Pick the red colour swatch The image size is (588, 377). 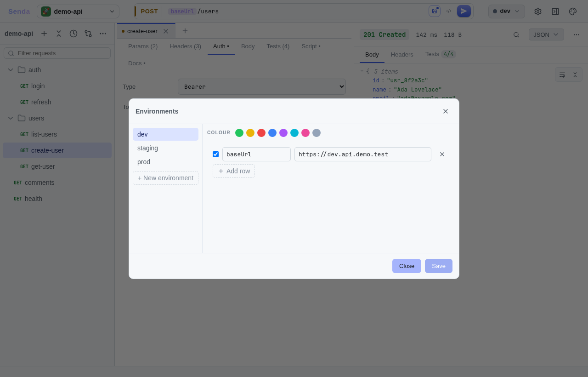[261, 133]
